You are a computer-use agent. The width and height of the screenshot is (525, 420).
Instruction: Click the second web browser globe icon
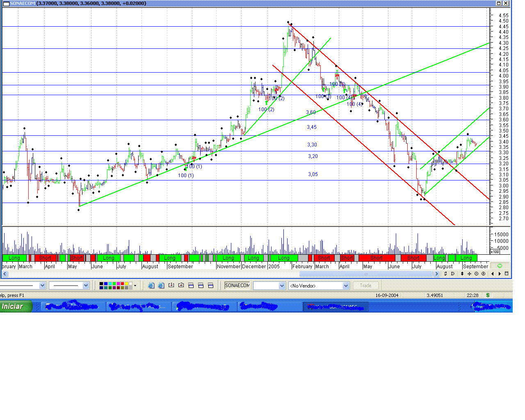(x=160, y=285)
